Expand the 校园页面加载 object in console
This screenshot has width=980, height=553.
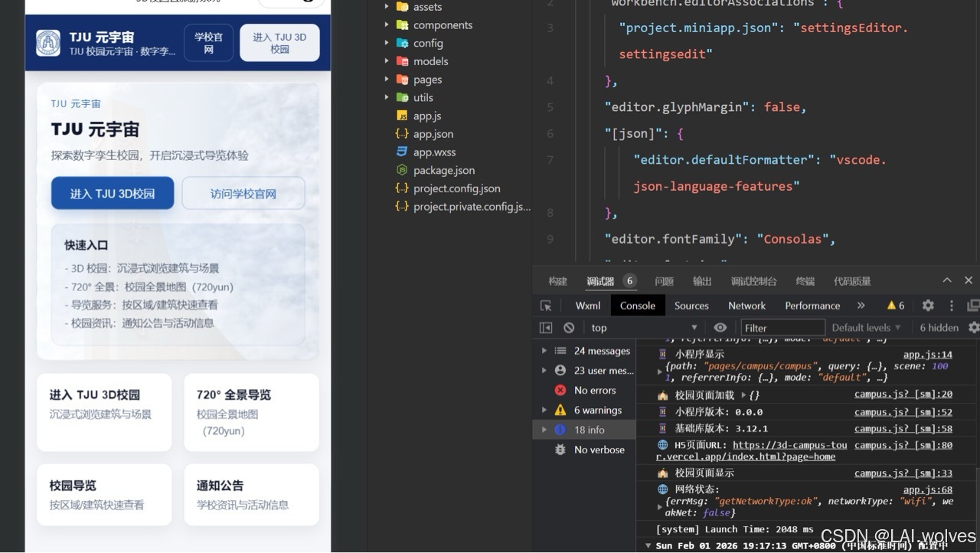(x=743, y=395)
